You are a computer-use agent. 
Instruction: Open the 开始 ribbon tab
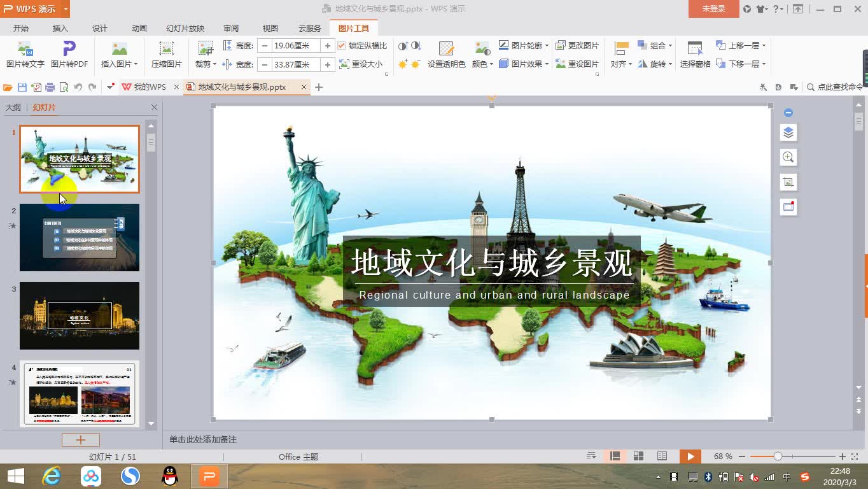coord(21,28)
